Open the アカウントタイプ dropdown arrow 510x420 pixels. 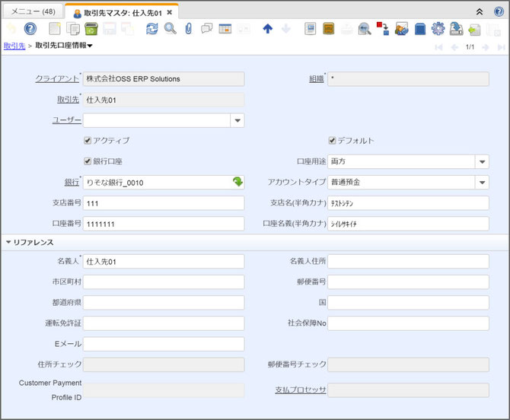coord(482,183)
